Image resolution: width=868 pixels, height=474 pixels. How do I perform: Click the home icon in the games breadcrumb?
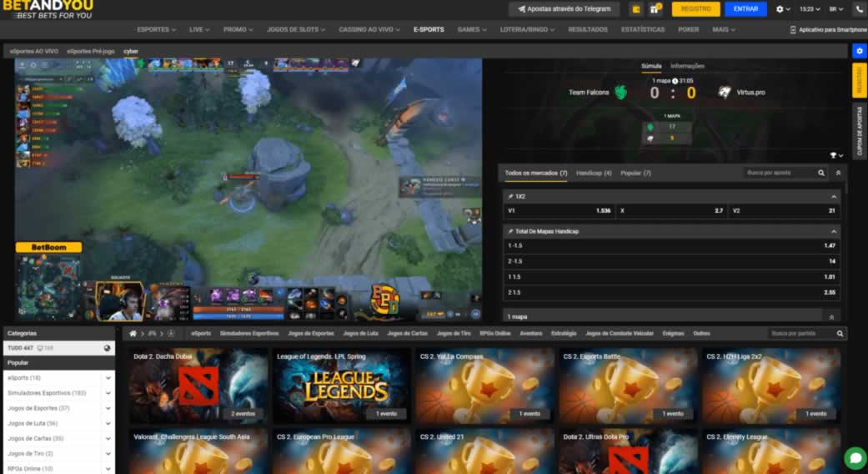[133, 333]
